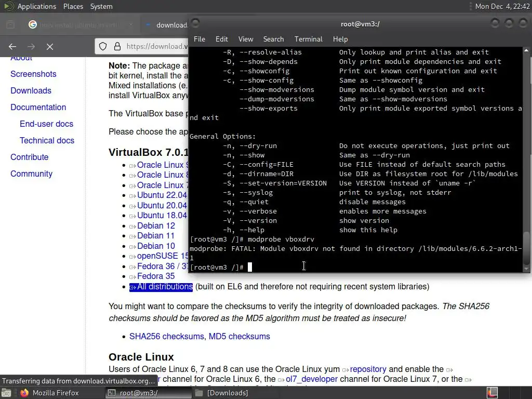Open the MD5 checksums link

(239, 336)
